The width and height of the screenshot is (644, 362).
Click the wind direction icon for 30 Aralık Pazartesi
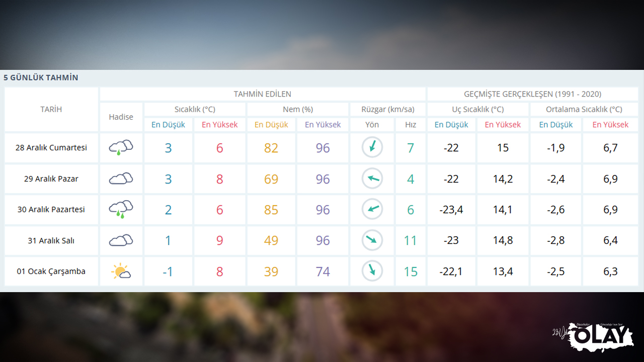[x=372, y=210]
